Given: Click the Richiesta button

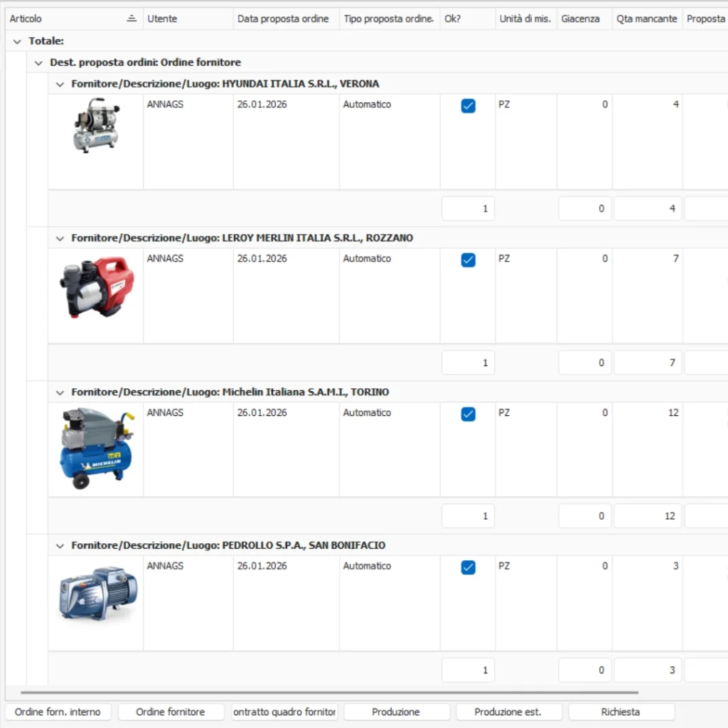Looking at the screenshot, I should (620, 712).
